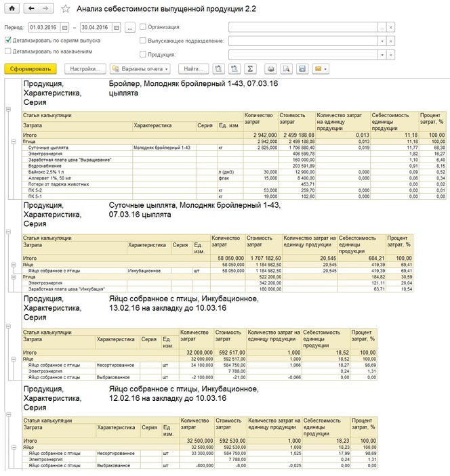Print the report with printer icon
450x476 pixels.
point(270,69)
